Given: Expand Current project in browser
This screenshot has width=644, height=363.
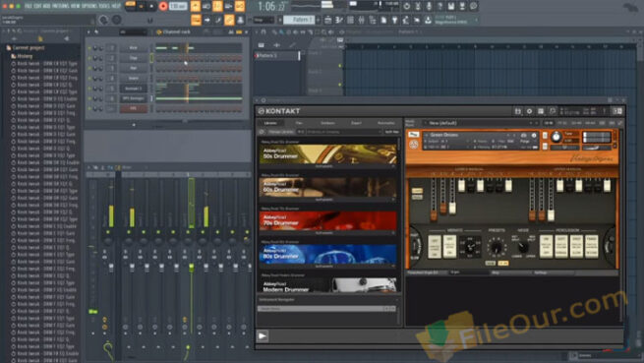Looking at the screenshot, I should point(28,48).
